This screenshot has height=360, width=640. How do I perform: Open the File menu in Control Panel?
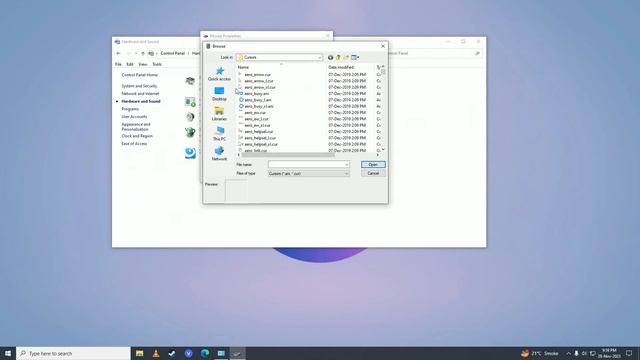(x=118, y=64)
